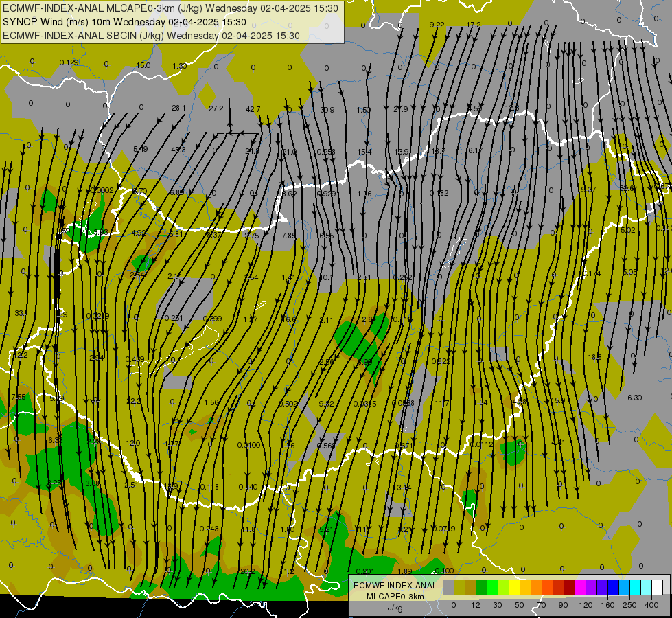Click the map value 9.22
The height and width of the screenshot is (618, 672).
(x=437, y=25)
